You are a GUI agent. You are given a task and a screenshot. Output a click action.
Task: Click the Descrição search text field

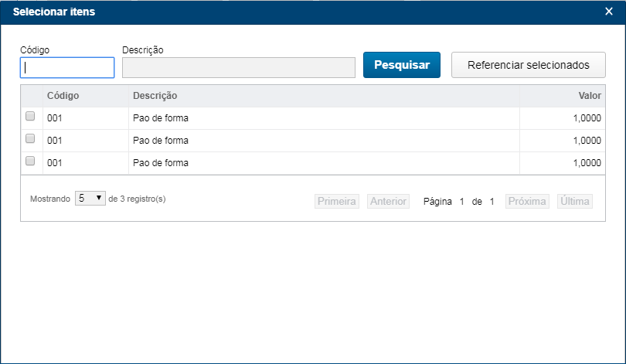coord(238,67)
